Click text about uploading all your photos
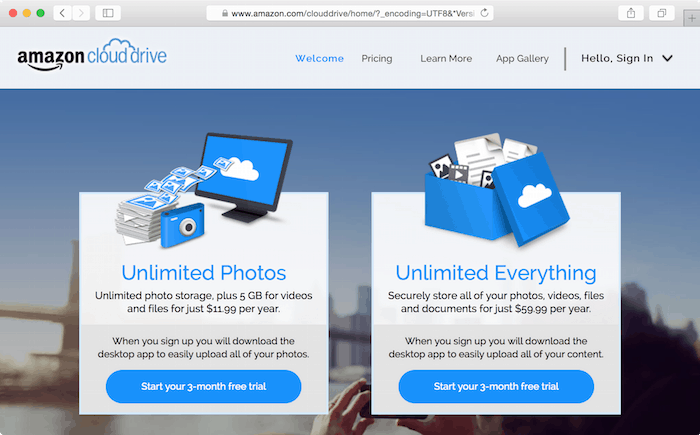 point(204,347)
